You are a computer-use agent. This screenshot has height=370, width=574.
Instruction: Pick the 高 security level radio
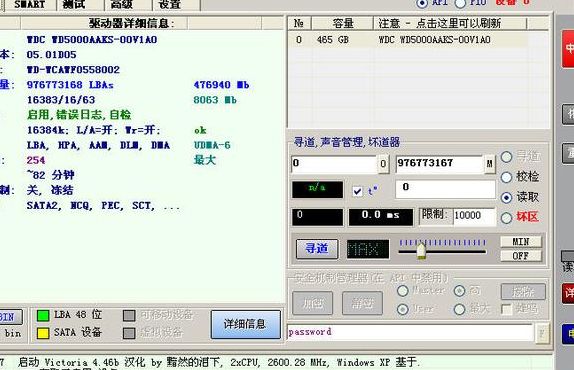tap(459, 291)
